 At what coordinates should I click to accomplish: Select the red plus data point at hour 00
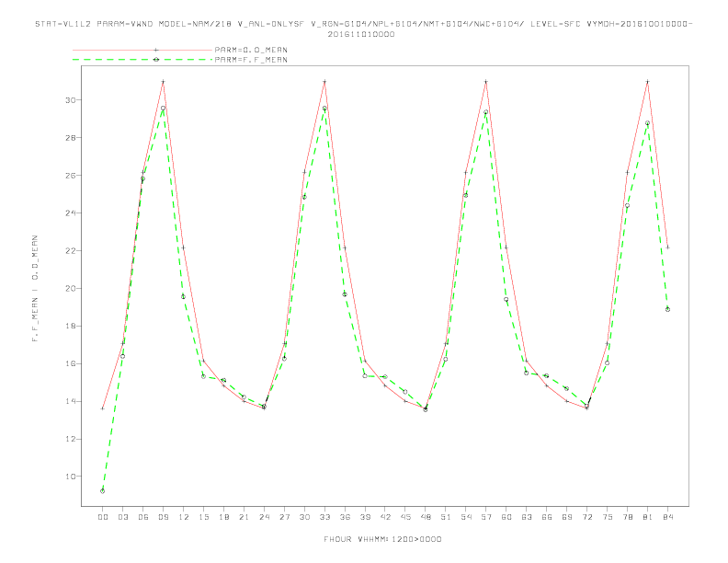(103, 408)
